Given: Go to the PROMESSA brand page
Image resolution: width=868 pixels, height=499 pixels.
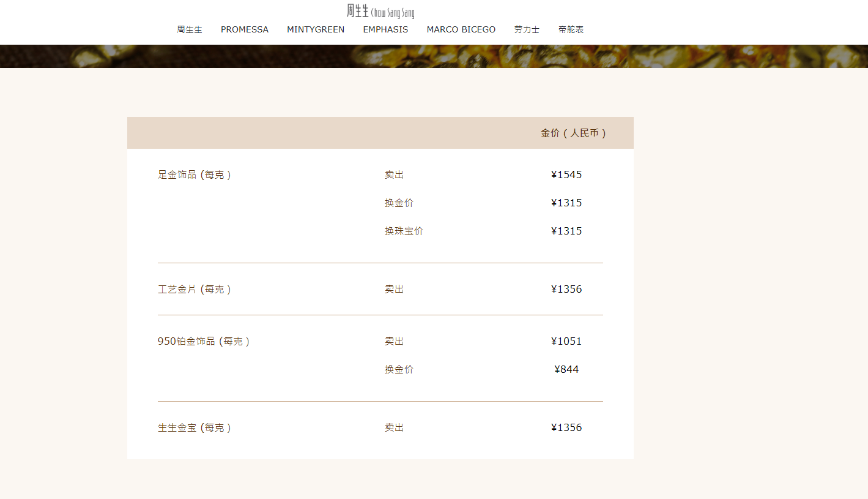Looking at the screenshot, I should pyautogui.click(x=245, y=29).
